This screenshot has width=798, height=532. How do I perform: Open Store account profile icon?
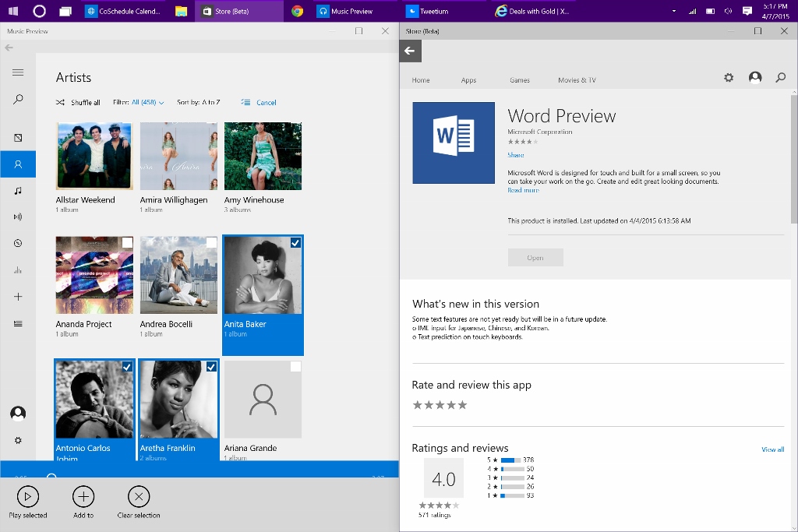(x=755, y=77)
